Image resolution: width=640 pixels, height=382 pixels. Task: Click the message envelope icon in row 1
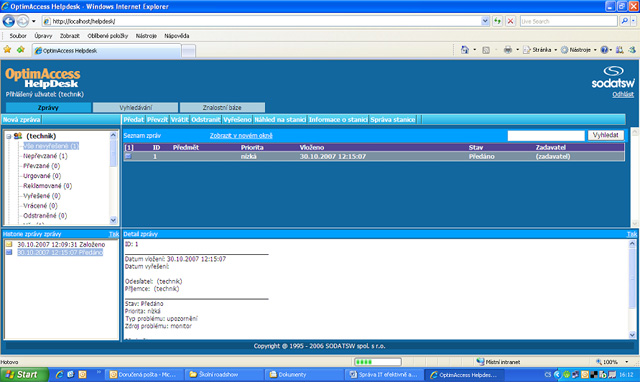pyautogui.click(x=128, y=156)
